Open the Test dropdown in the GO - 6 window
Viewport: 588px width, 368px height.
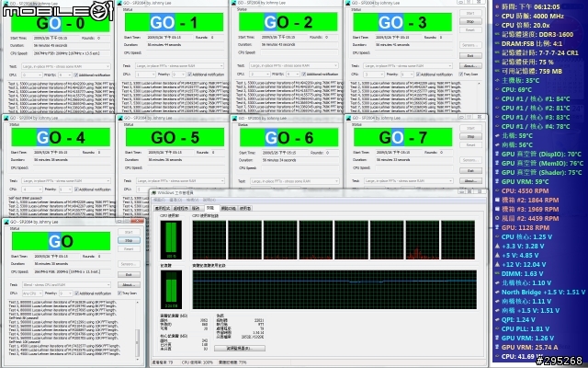(294, 181)
